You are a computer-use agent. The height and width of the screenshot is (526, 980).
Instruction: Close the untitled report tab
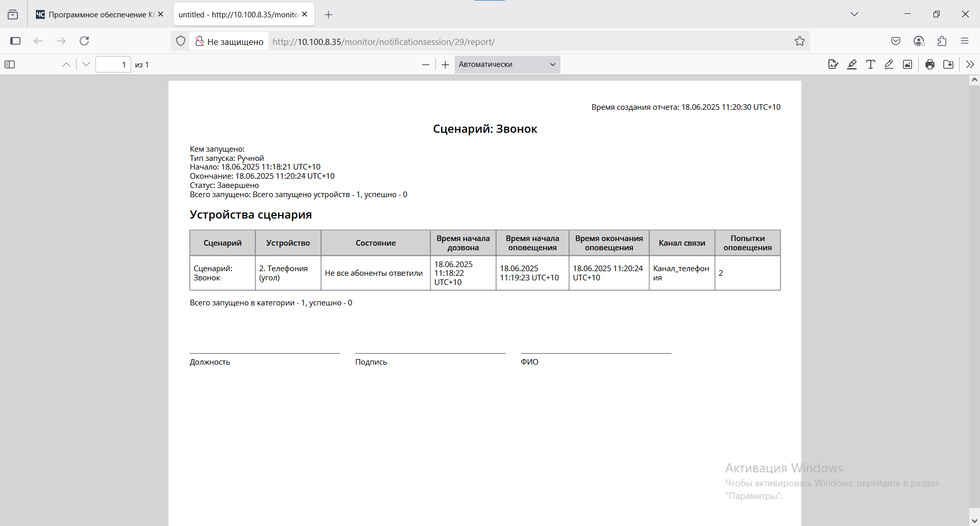pos(305,14)
